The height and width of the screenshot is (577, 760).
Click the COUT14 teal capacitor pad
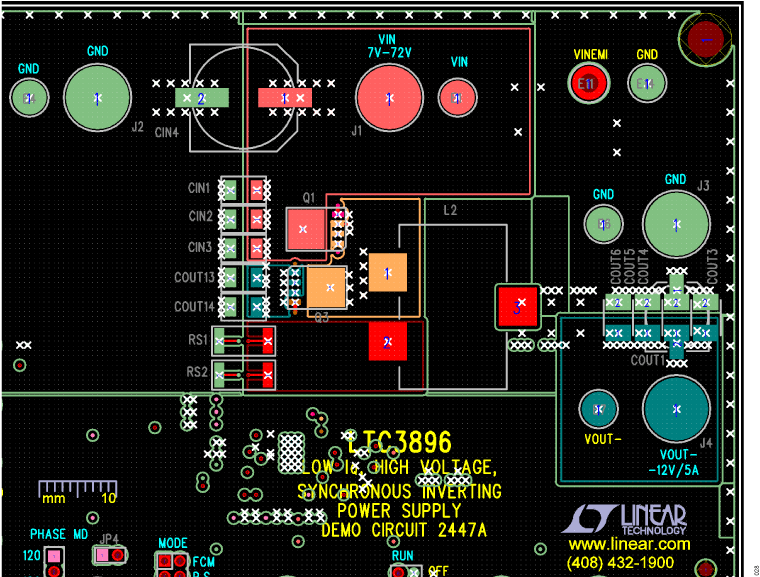click(x=257, y=307)
